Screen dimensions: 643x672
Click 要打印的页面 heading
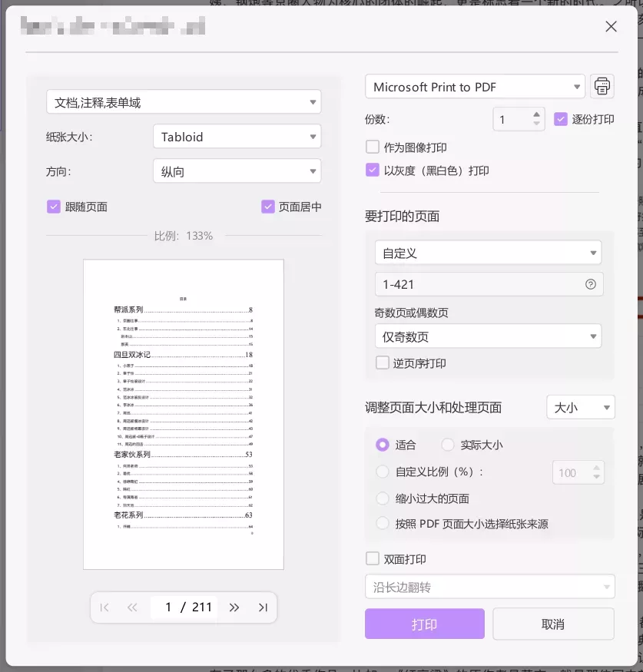click(402, 217)
